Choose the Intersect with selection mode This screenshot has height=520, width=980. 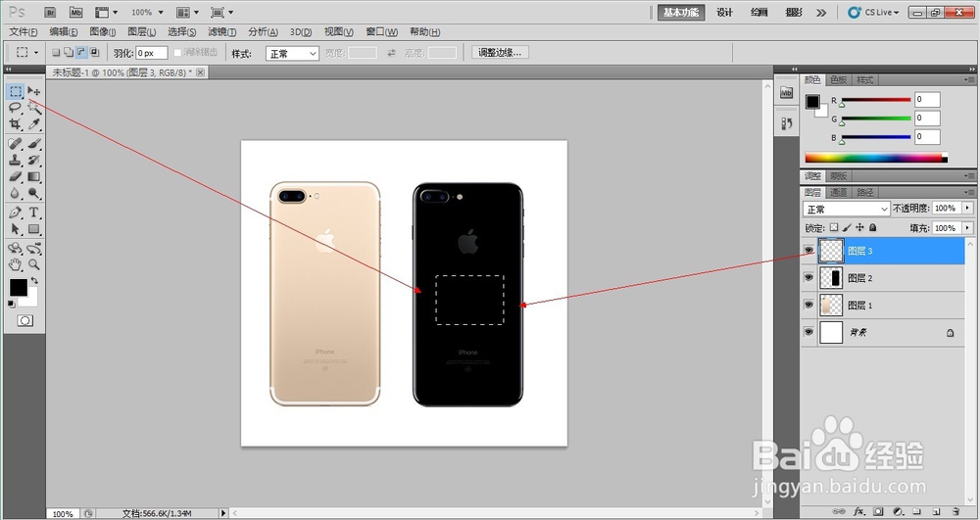coord(94,53)
